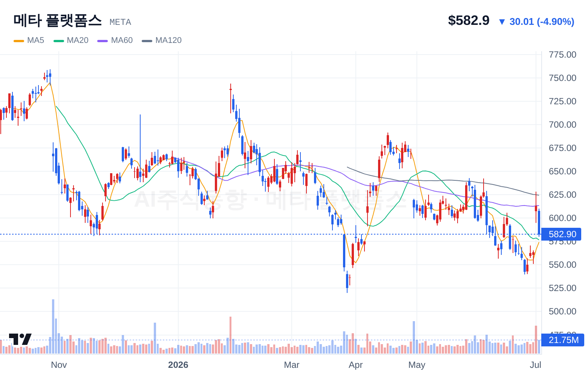Click the $582.9 current price
Viewport: 588px width, 375px height.
click(469, 20)
